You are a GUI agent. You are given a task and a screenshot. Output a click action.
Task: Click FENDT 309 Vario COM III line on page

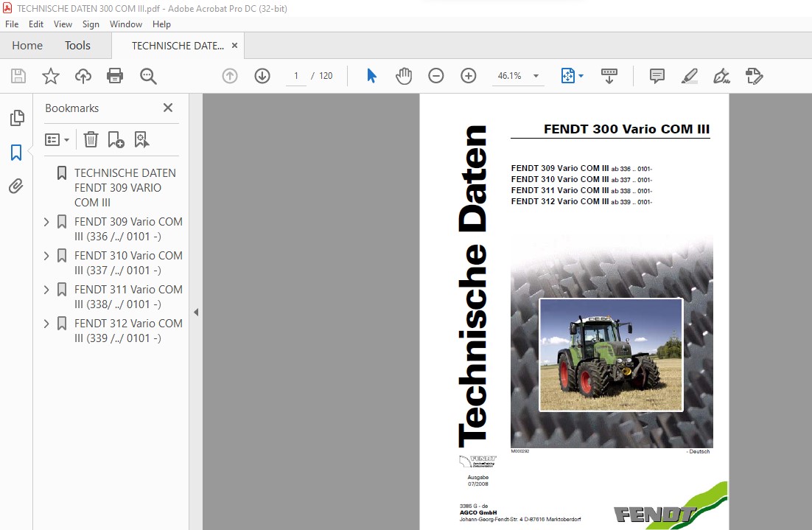581,168
